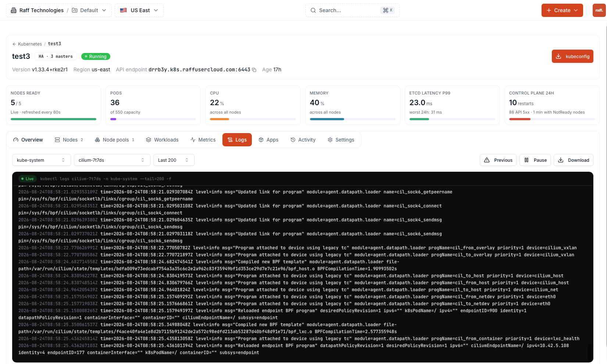Open the cilium-7t7ds pod selector
Viewport: 607px width, 364px height.
112,160
